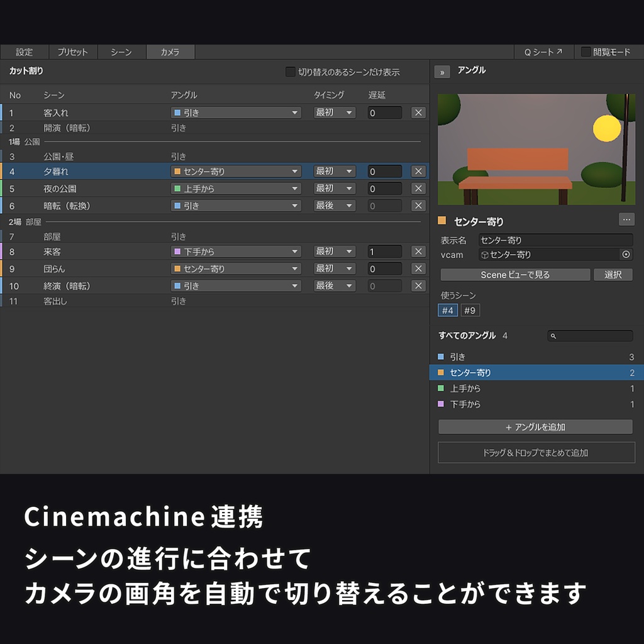The height and width of the screenshot is (644, 644).
Task: Open the timing dropdown for 客入れ
Action: [335, 113]
